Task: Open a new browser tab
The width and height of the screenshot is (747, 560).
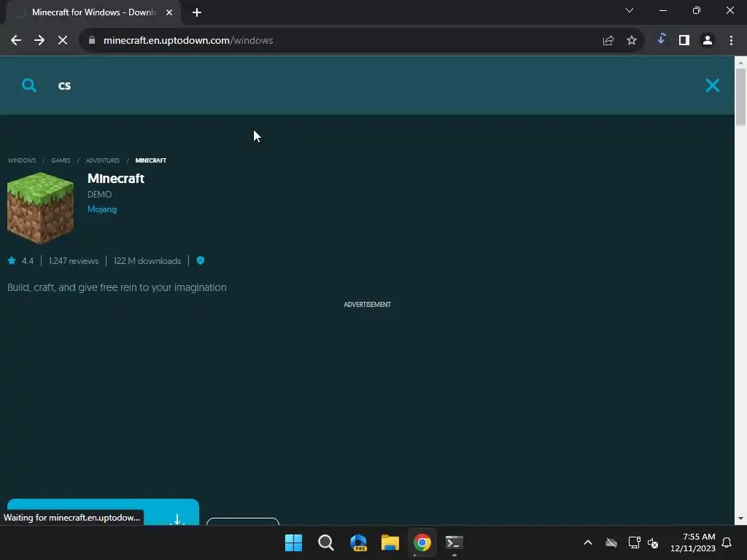Action: tap(197, 12)
